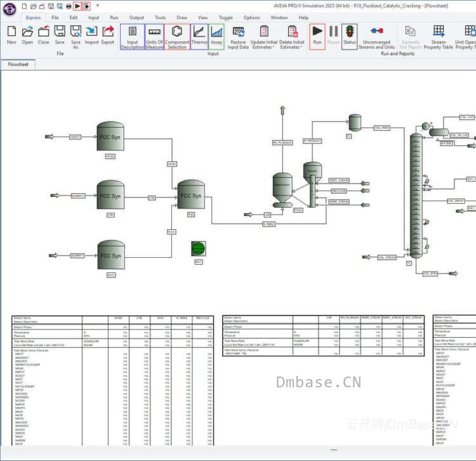Close the simulation with the ribbon Close icon
This screenshot has width=476, height=461.
[43, 35]
